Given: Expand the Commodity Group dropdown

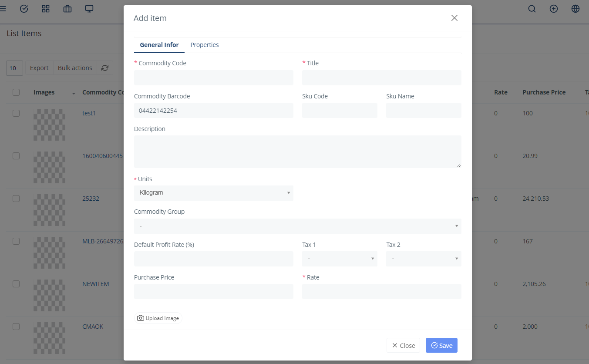Looking at the screenshot, I should (298, 226).
